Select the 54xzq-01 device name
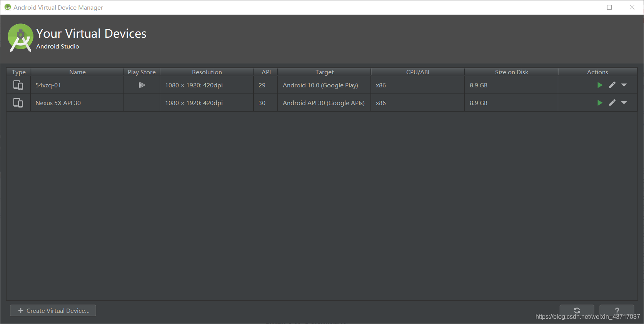The width and height of the screenshot is (644, 324). [48, 85]
